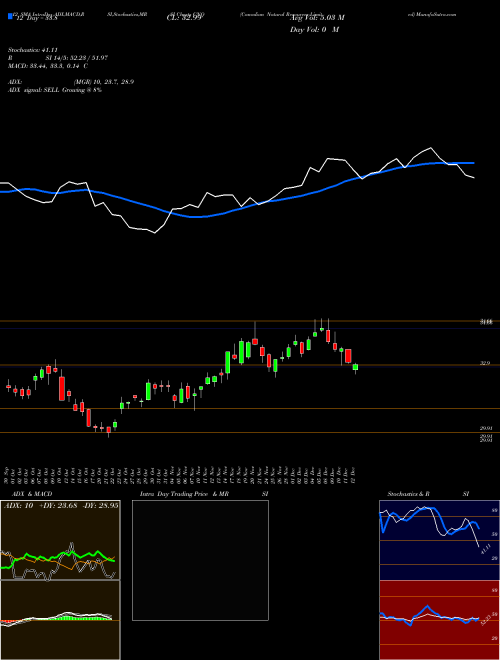Open the MACD histogram chart panel

pyautogui.click(x=60, y=620)
